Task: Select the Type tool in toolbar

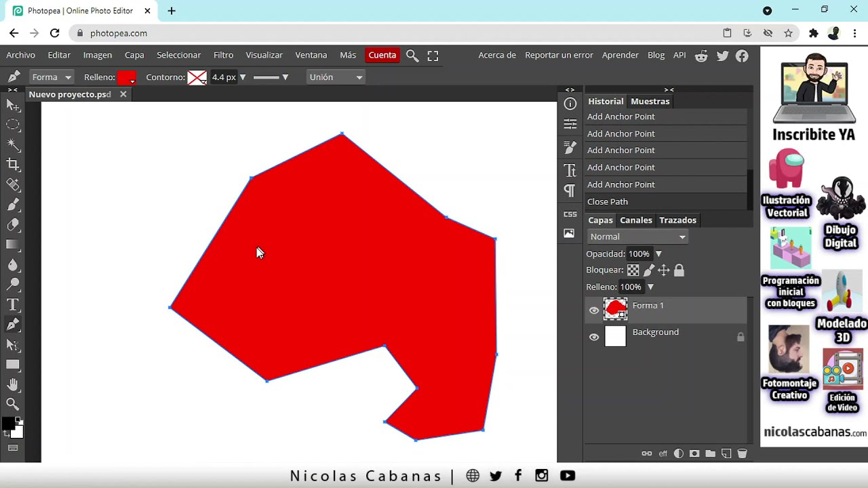Action: pos(13,304)
